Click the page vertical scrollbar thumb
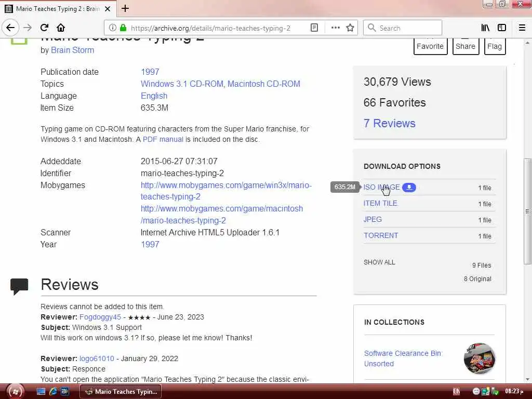The image size is (532, 399). click(527, 211)
